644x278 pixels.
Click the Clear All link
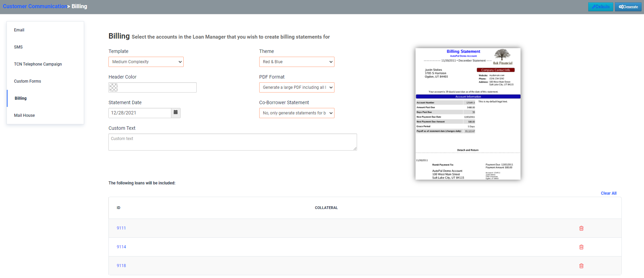[x=608, y=193]
